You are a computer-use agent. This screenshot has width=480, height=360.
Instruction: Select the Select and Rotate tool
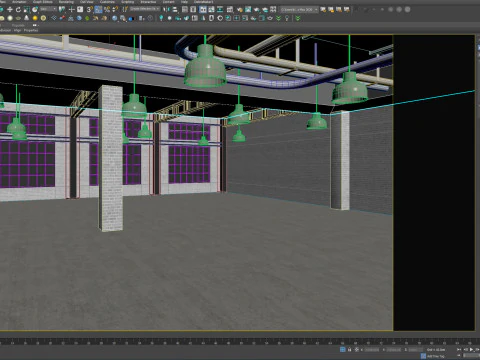pyautogui.click(x=18, y=9)
